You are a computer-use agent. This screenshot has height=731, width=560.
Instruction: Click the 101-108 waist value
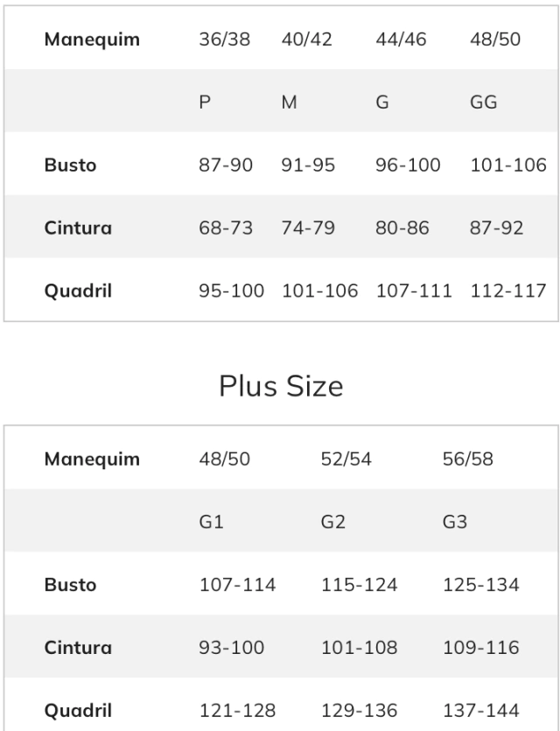click(x=359, y=648)
